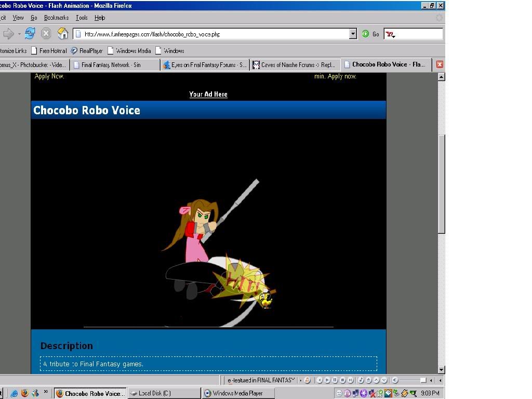Viewport: 532px width, 399px height.
Task: Open the Bookmarks menu
Action: click(56, 18)
